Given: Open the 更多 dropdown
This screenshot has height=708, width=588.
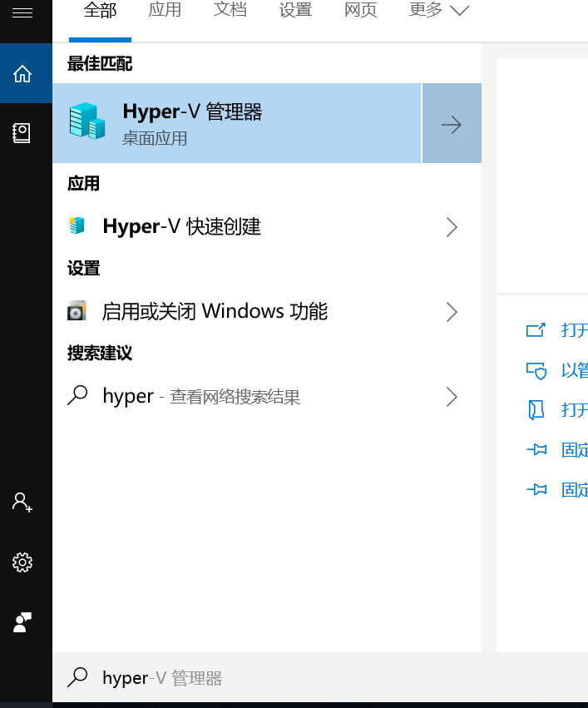Looking at the screenshot, I should (x=439, y=10).
